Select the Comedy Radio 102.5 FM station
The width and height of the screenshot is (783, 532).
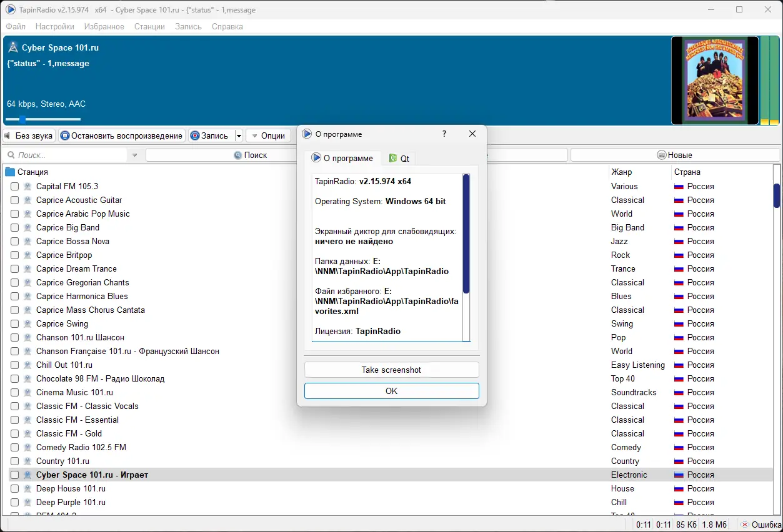point(81,447)
